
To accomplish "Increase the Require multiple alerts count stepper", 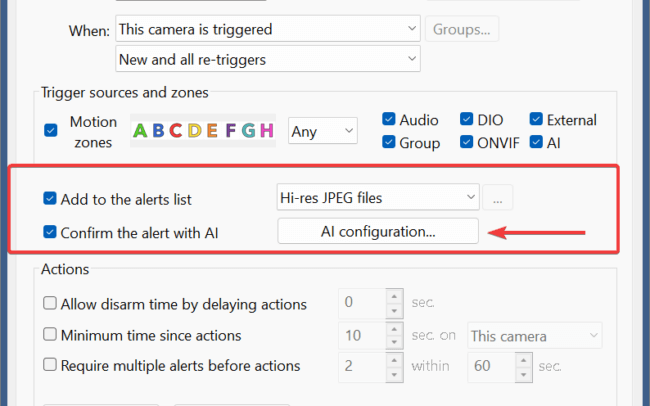I will (394, 359).
